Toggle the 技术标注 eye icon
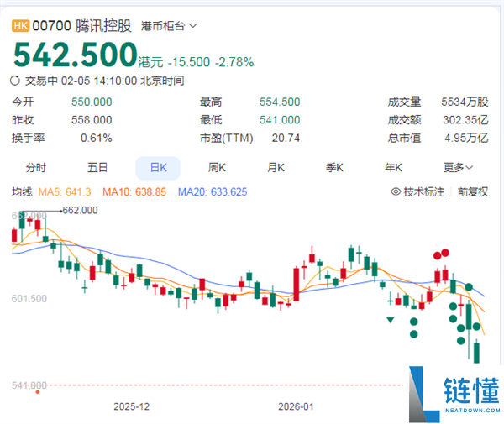Viewport: 504px width, 424px height. point(396,191)
